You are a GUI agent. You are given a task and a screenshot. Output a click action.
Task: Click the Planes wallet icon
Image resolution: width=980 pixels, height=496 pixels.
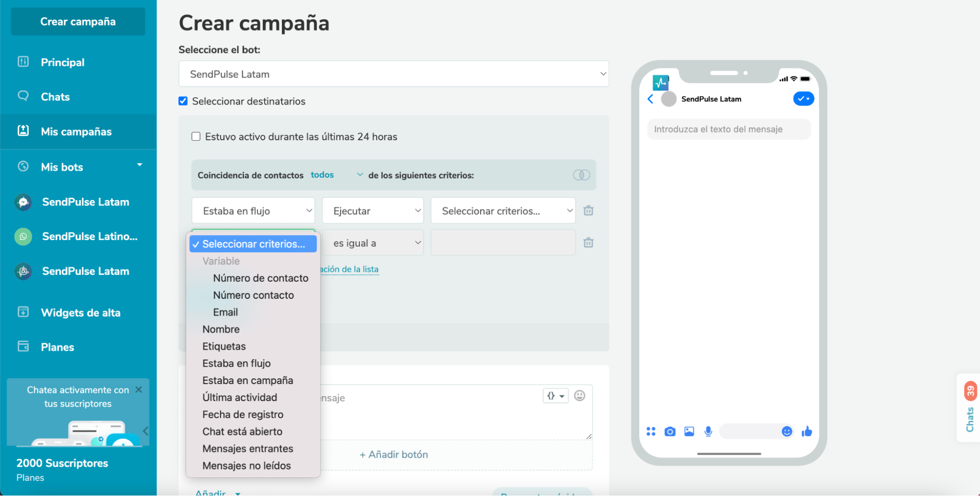[23, 346]
